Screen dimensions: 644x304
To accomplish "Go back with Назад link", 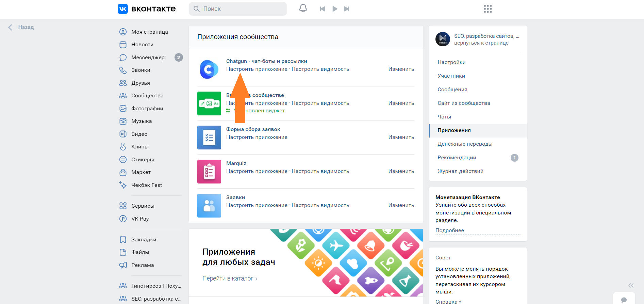I will (x=21, y=27).
